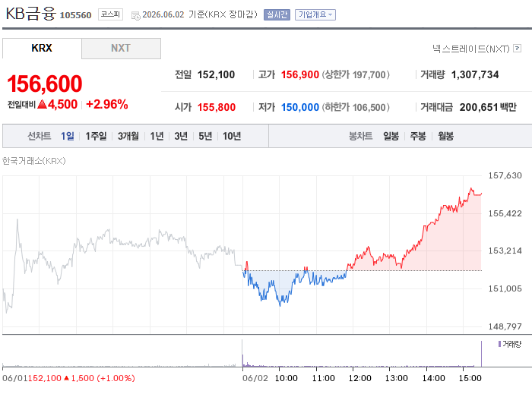The width and height of the screenshot is (532, 394).
Task: Click the +2.96% change rate
Action: pos(107,104)
